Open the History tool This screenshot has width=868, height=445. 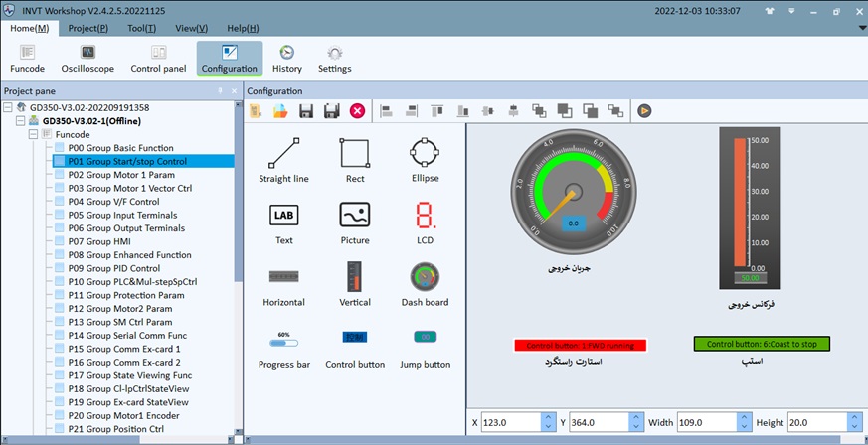click(286, 60)
